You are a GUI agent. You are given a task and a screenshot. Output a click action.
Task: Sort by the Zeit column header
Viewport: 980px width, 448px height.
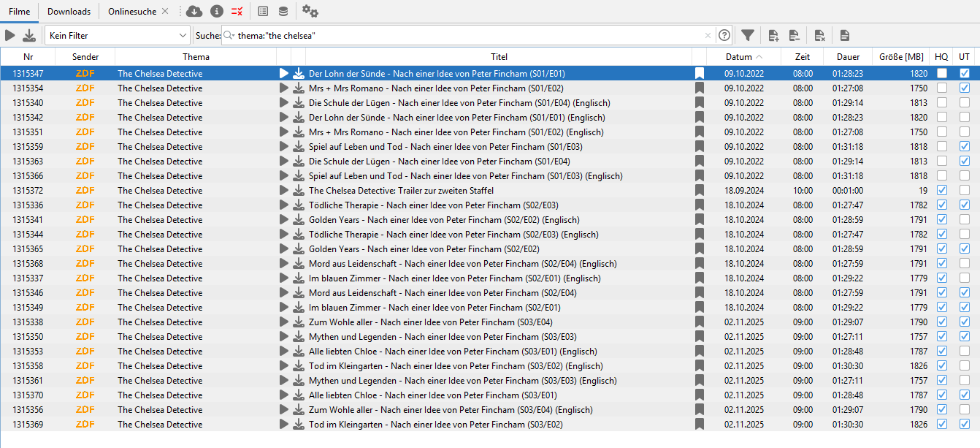[x=803, y=56]
